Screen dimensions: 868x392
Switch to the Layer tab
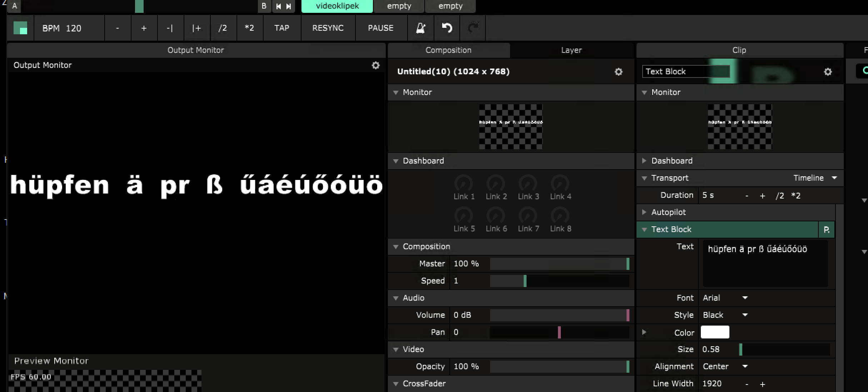571,50
